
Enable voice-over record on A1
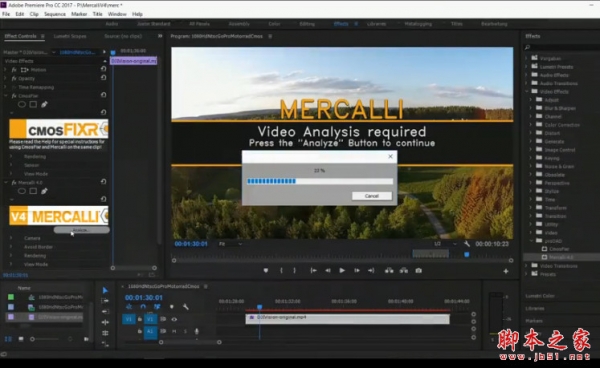pos(197,331)
